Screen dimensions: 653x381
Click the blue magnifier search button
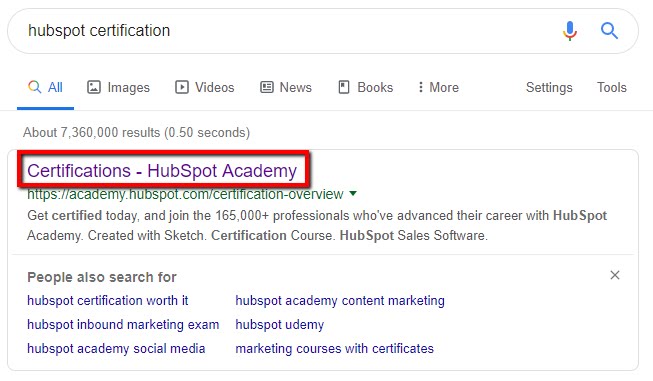point(609,31)
